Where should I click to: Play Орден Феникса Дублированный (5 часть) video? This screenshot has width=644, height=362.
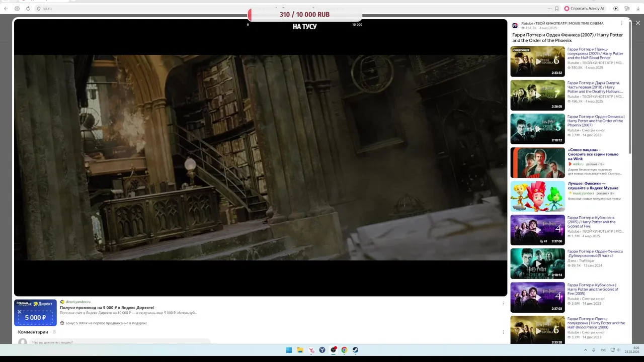[x=537, y=263]
